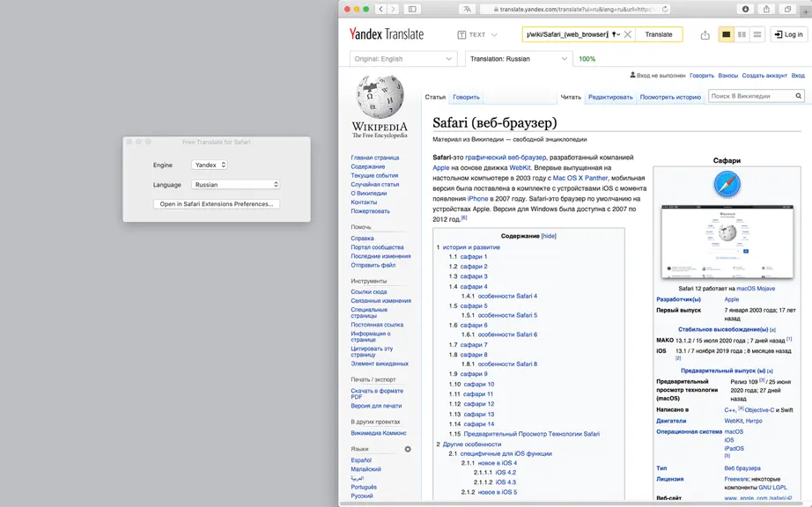Select single-pane translation view mode

[726, 34]
